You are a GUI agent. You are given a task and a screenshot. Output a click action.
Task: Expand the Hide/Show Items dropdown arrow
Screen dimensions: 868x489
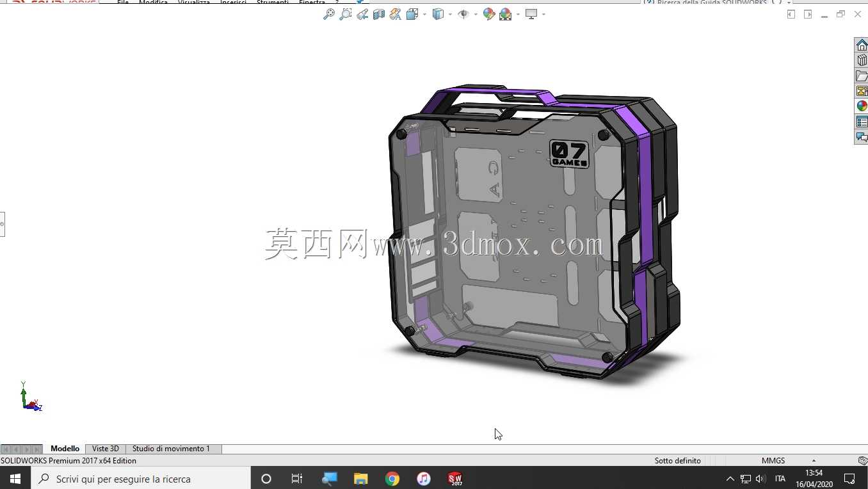(x=476, y=14)
